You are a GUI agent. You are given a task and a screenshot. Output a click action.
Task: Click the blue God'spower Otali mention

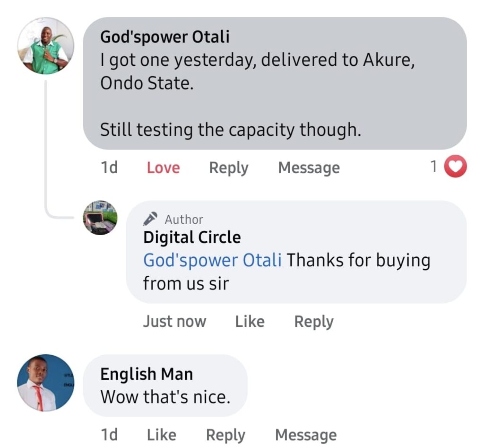coord(212,260)
